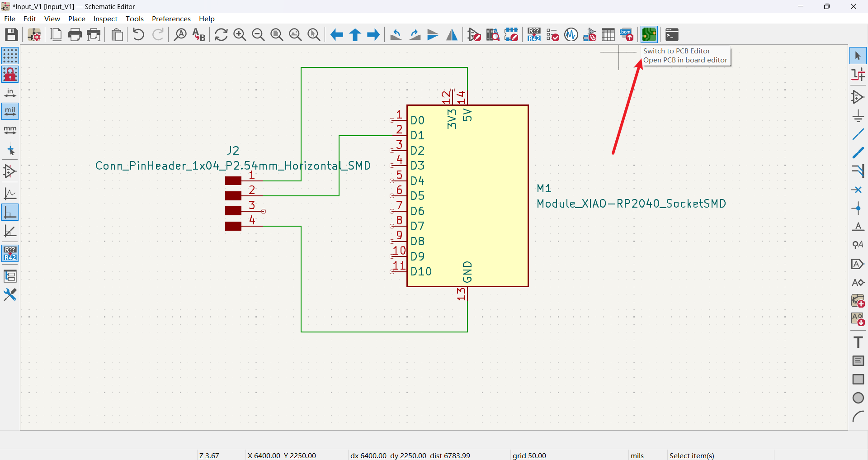Viewport: 868px width, 460px height.
Task: Set line mode to 90 degrees
Action: (10, 212)
